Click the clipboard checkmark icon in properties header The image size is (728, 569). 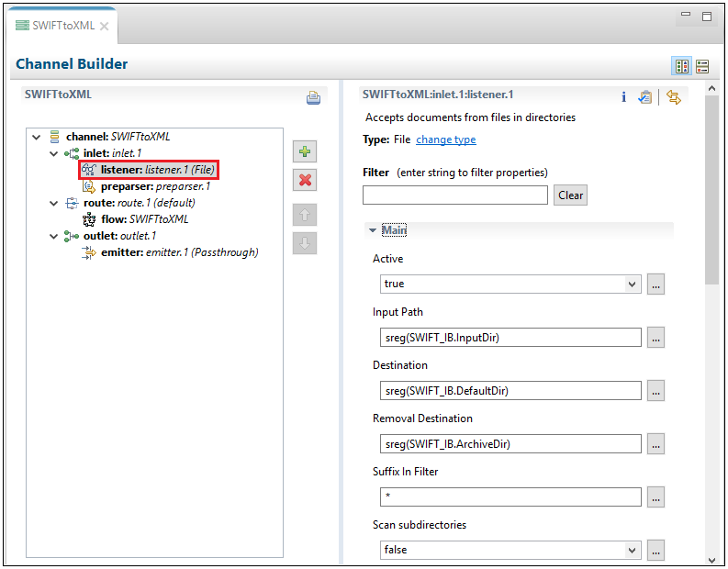click(644, 97)
